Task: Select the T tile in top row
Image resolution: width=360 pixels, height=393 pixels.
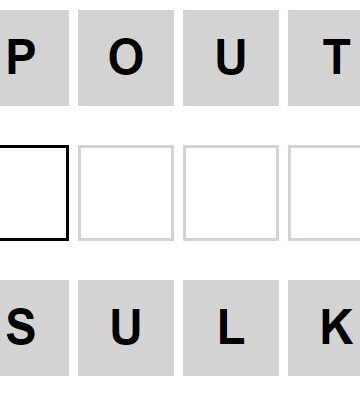Action: click(324, 58)
